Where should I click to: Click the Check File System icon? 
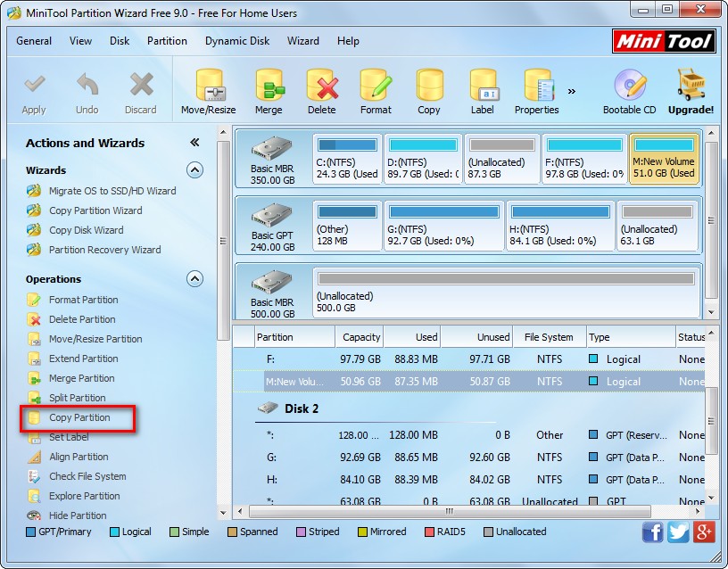tap(34, 476)
